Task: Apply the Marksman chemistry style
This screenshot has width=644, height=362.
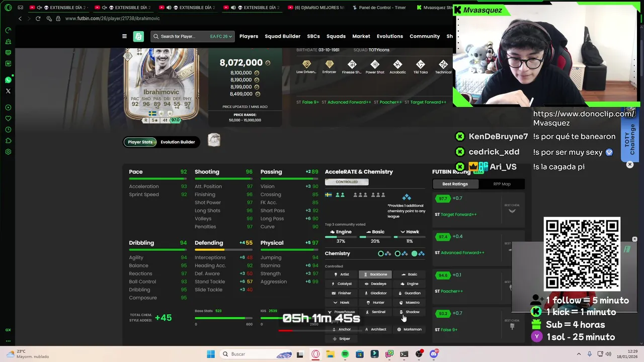Action: click(x=409, y=329)
